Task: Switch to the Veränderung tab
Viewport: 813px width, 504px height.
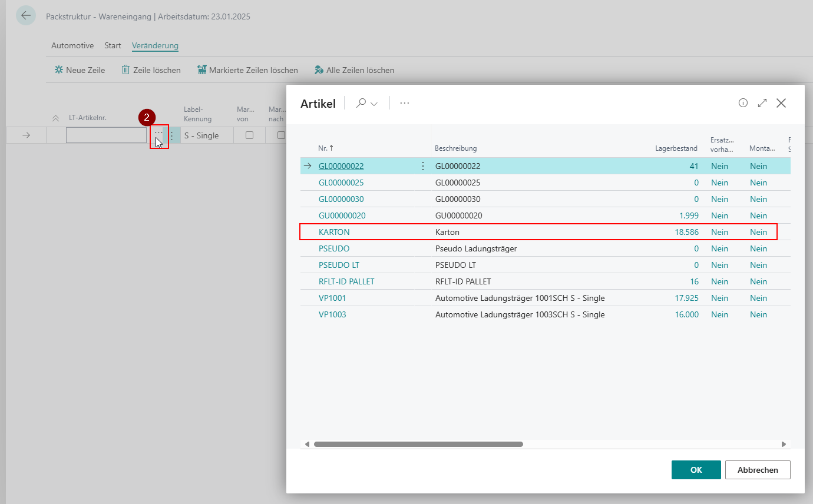Action: click(155, 45)
